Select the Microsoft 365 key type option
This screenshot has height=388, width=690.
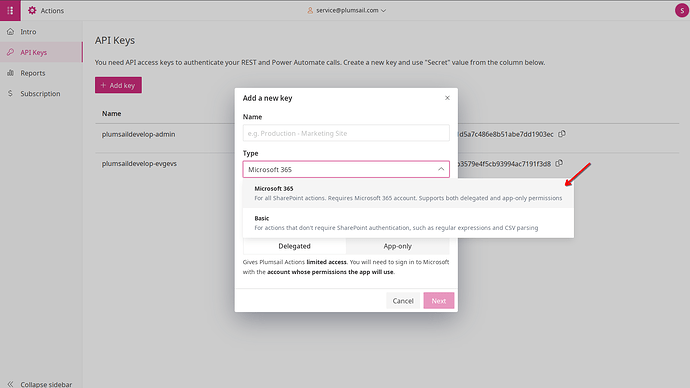[408, 193]
